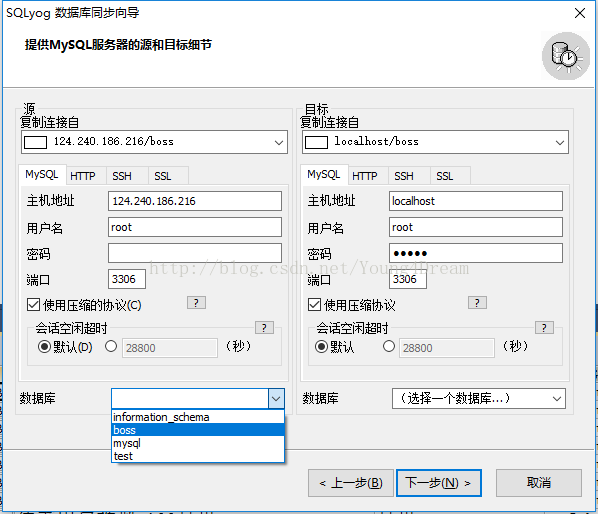Switch to target MySQL tab
Image resolution: width=598 pixels, height=514 pixels.
(324, 175)
